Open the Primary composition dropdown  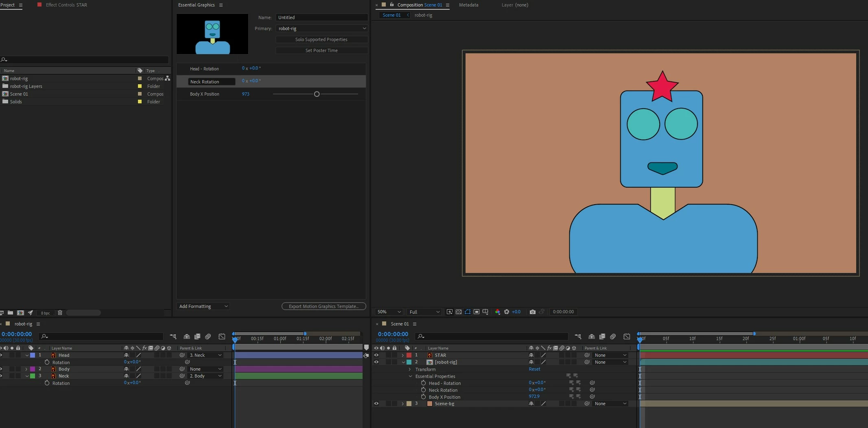tap(321, 28)
